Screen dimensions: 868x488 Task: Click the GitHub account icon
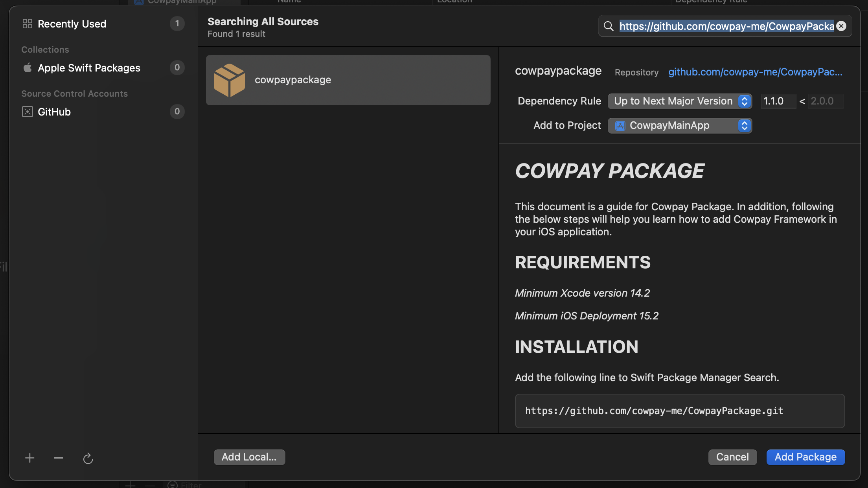click(27, 112)
